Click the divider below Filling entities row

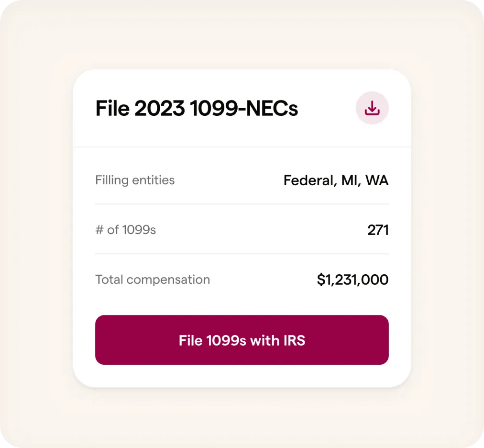(x=242, y=202)
